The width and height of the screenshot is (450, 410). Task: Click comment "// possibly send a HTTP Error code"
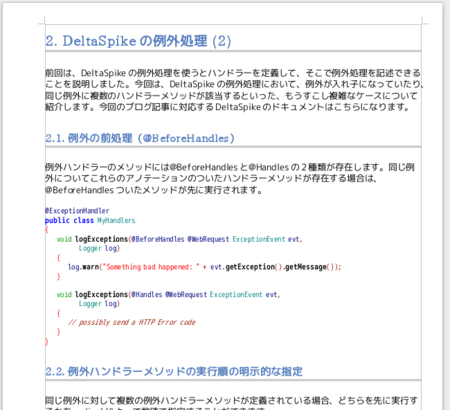[132, 322]
